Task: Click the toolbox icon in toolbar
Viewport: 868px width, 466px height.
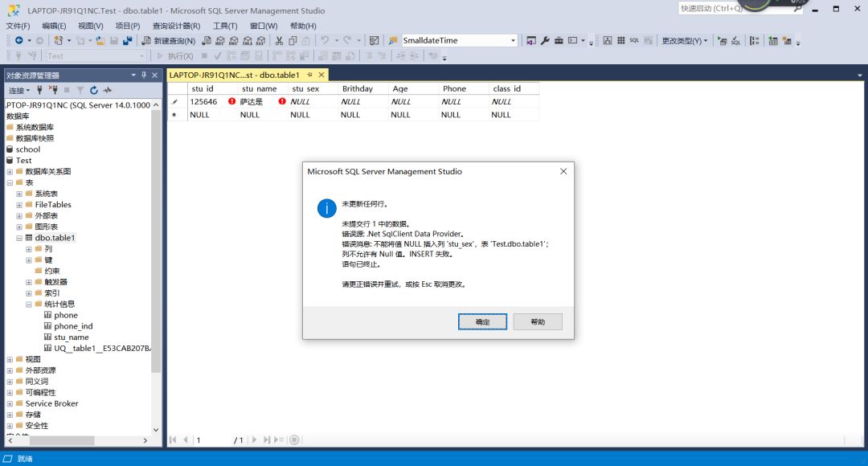Action: [559, 40]
